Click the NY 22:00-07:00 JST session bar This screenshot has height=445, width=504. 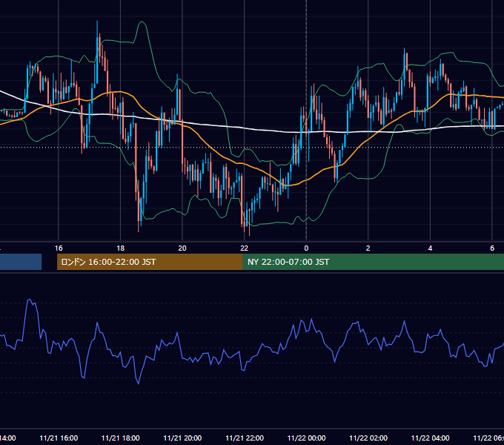click(373, 262)
